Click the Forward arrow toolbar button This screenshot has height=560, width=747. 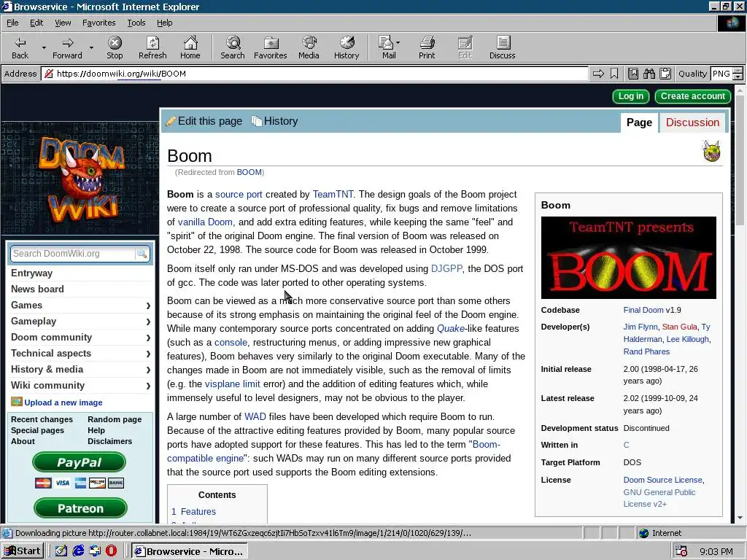pos(67,47)
